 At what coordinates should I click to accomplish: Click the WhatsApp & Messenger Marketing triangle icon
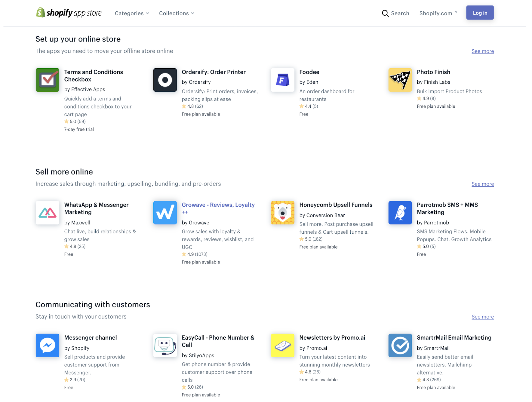(47, 213)
